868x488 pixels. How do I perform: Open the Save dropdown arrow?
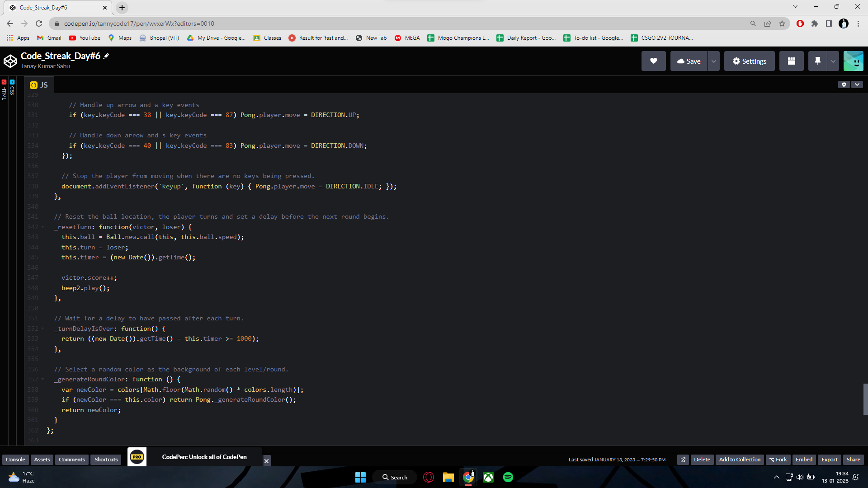click(713, 61)
